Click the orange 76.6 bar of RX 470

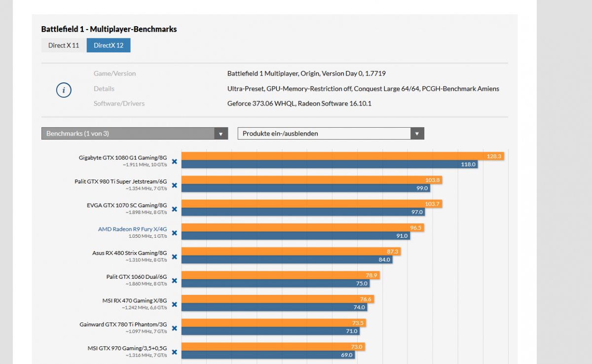coord(278,299)
